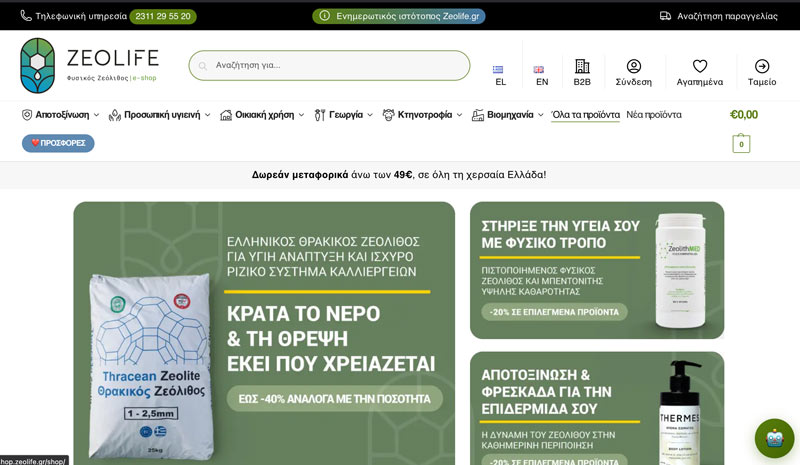Open the Βιομηχανία menu item
Viewport: 800px width, 465px height.
coord(510,115)
